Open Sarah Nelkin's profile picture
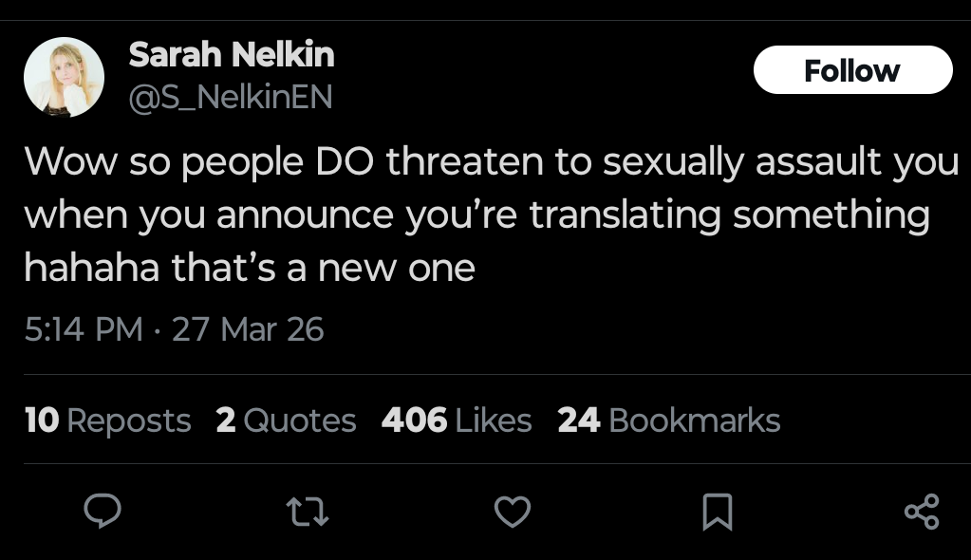Image resolution: width=971 pixels, height=560 pixels. click(x=64, y=77)
